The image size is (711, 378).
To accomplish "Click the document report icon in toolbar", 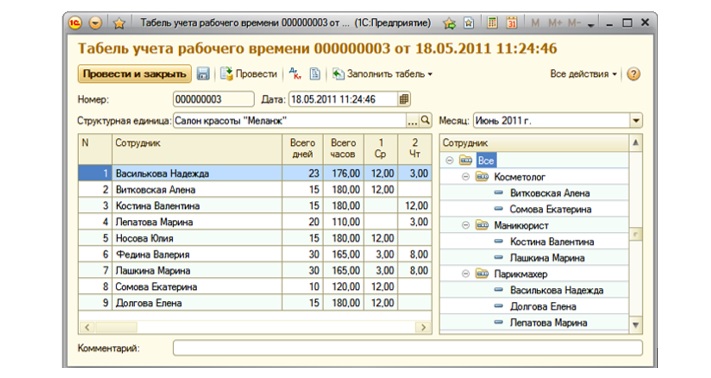I will click(315, 74).
